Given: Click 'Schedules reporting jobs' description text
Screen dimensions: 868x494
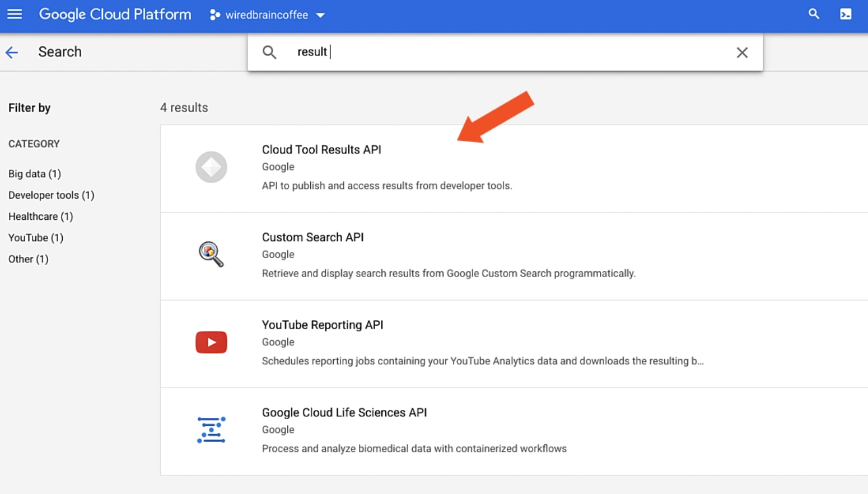Looking at the screenshot, I should [483, 361].
